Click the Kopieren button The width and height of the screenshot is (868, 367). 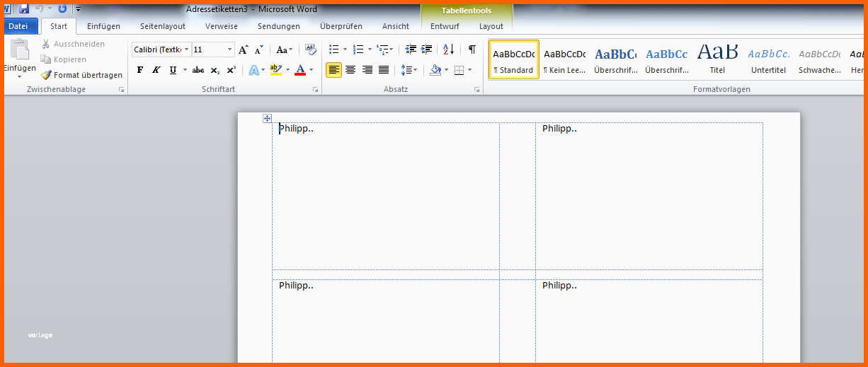(x=64, y=59)
